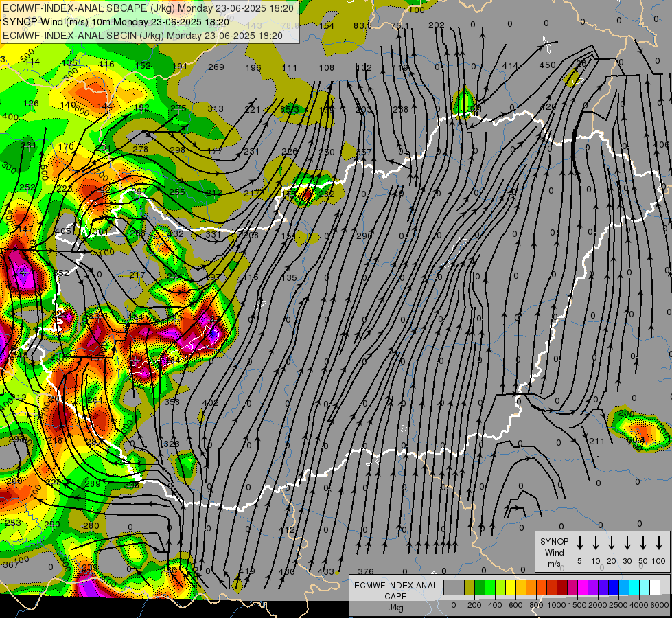Click the map value 298
Viewport: 672px width, 618px height.
pos(177,150)
